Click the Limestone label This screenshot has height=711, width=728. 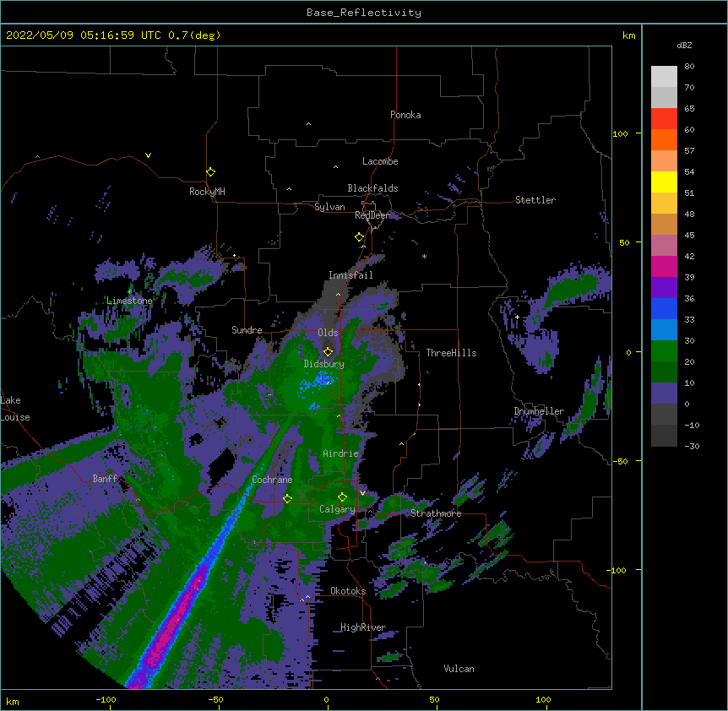[129, 301]
